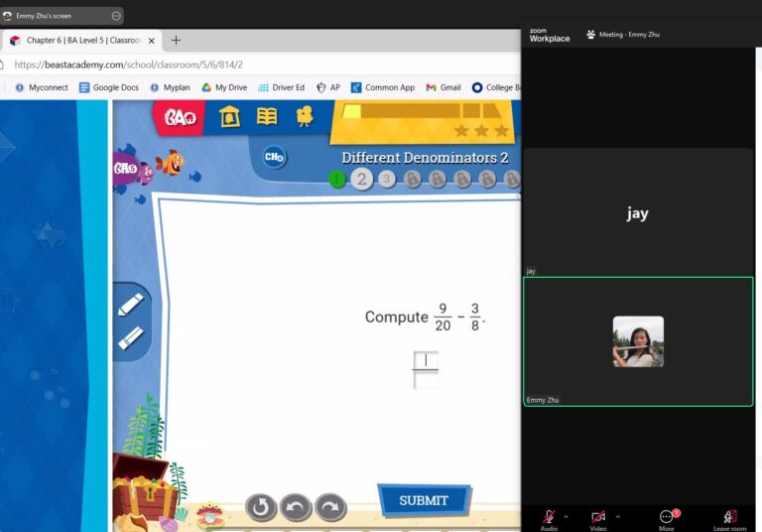The height and width of the screenshot is (532, 762).
Task: Click the CH6 chapter badge
Action: pos(274,157)
